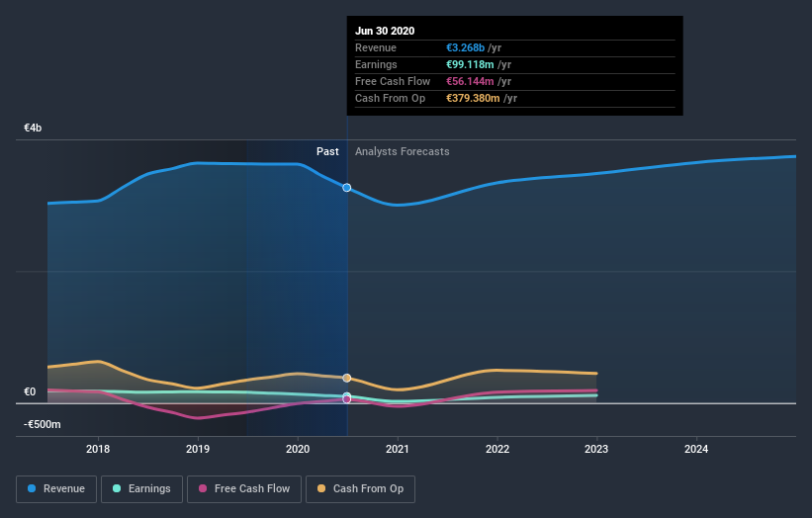This screenshot has width=812, height=518.
Task: Select the Revenue data point on Jun 2020
Action: (x=347, y=187)
